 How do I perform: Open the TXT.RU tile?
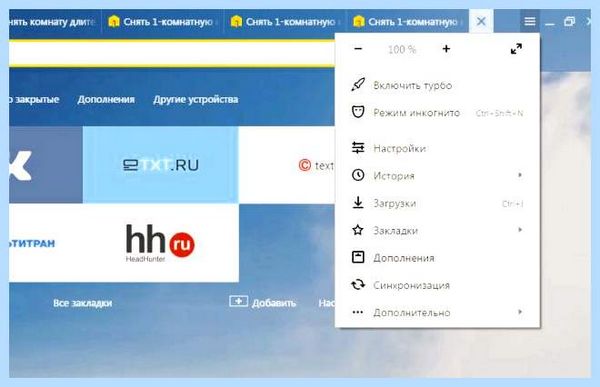(x=161, y=165)
